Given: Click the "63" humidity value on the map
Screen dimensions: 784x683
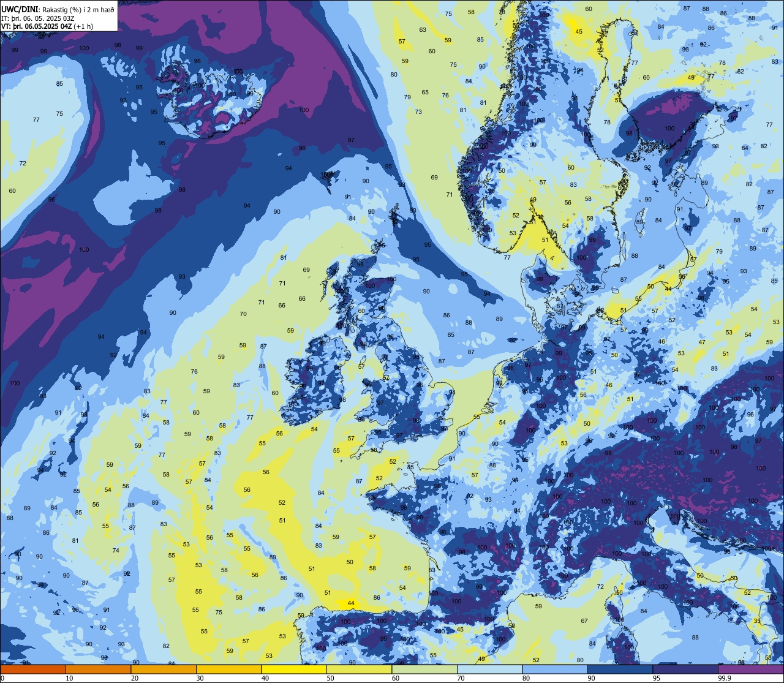Looking at the screenshot, I should (x=423, y=30).
